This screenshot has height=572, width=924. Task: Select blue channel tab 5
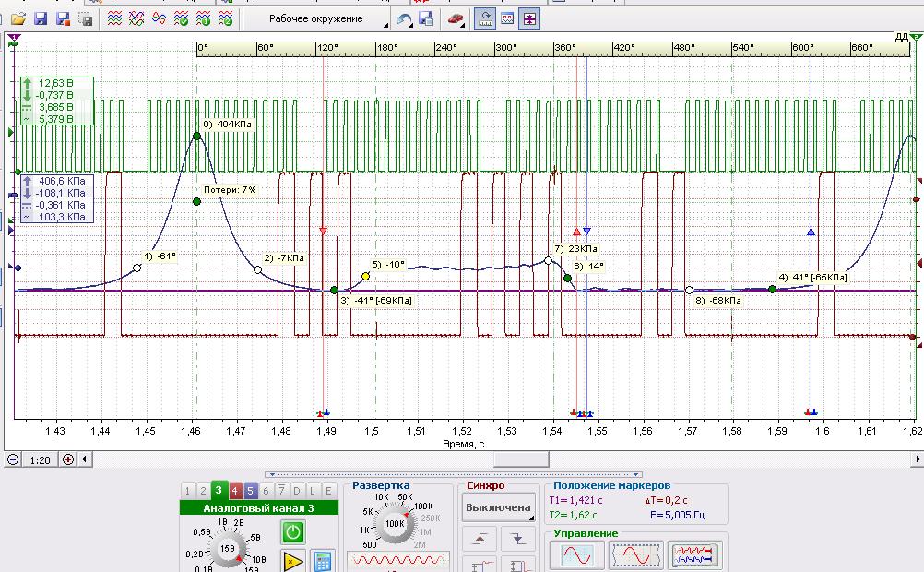(x=250, y=490)
